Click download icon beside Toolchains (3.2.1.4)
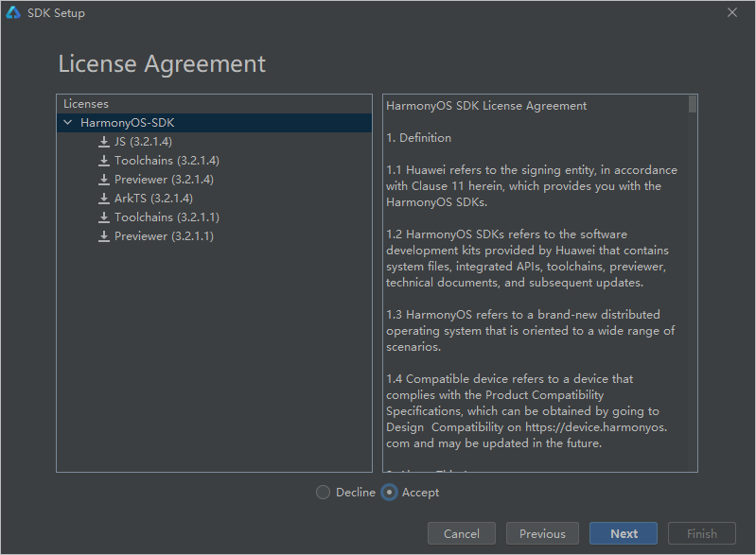 tap(104, 161)
